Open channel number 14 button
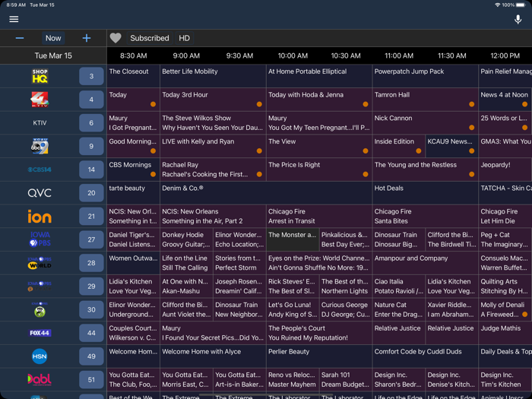The image size is (532, 399). [x=91, y=169]
